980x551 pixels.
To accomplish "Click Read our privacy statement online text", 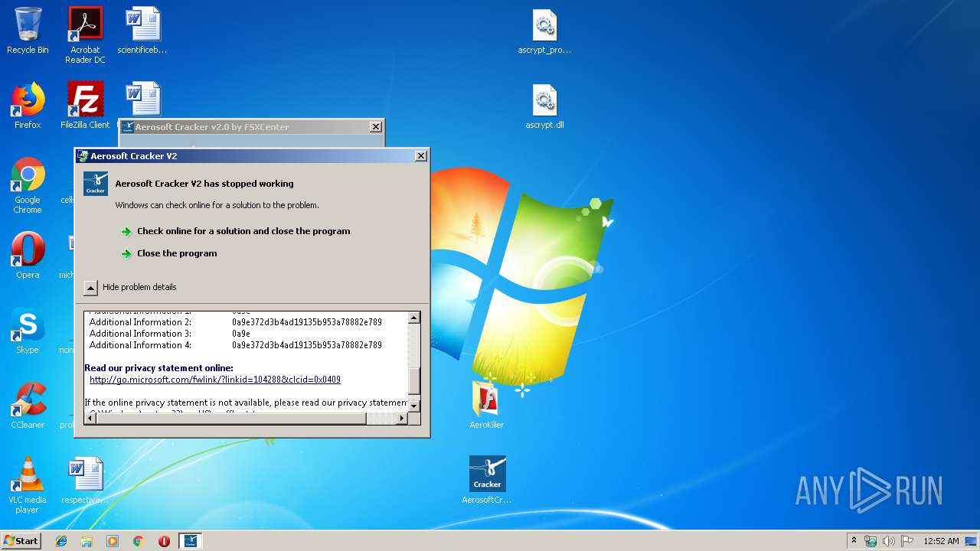I will 158,368.
